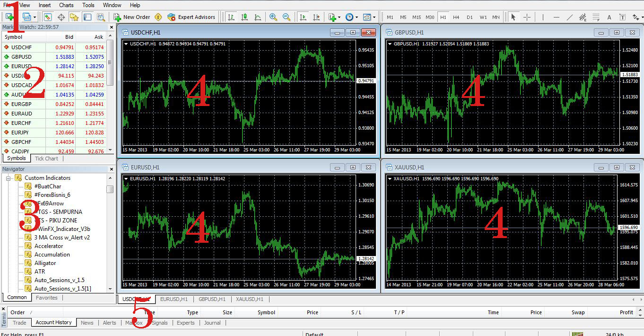Image resolution: width=644 pixels, height=336 pixels.
Task: Select the EURGBP row in Market Watch
Action: coord(53,104)
